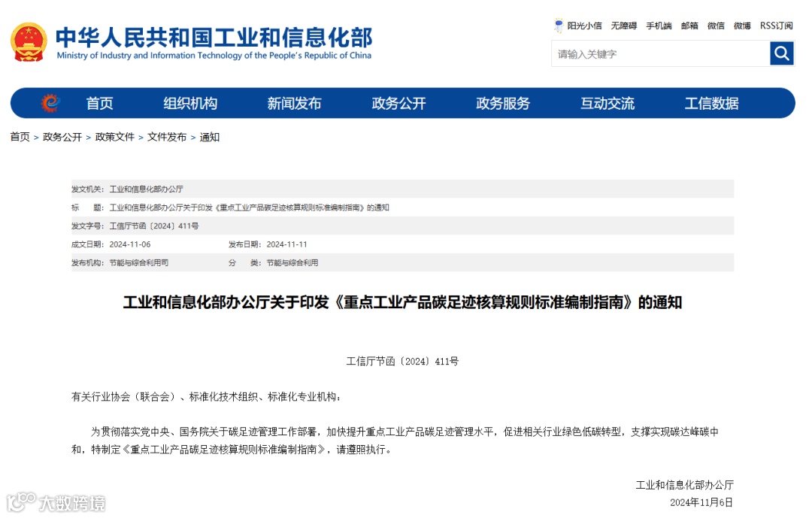Viewport: 812px width, 518px height.
Task: Click the national emblem logo
Action: [29, 42]
